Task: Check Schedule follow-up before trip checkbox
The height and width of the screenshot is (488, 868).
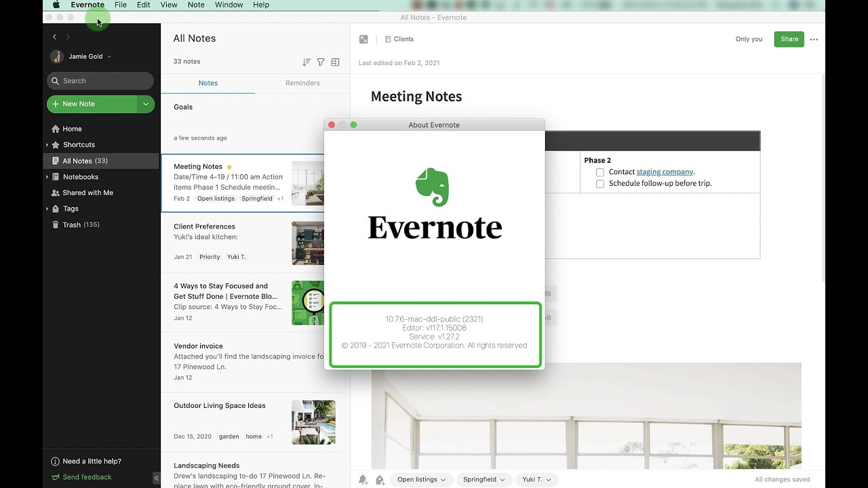Action: (x=600, y=184)
